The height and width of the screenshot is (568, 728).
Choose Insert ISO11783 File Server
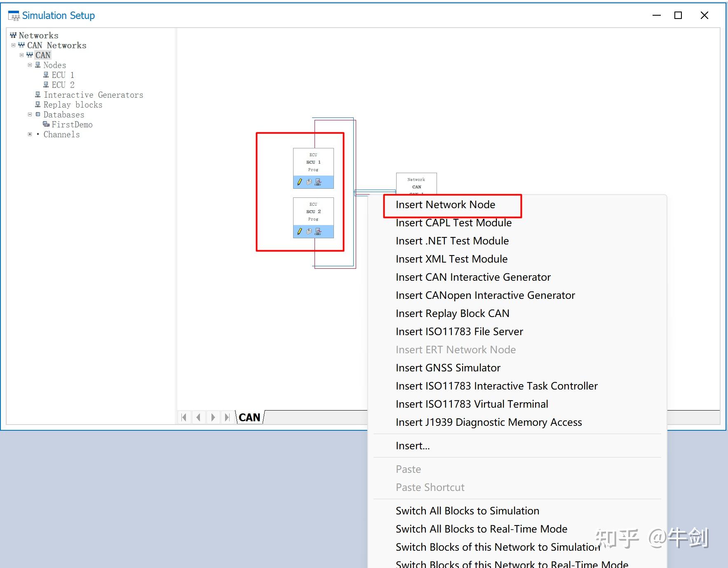click(x=459, y=331)
